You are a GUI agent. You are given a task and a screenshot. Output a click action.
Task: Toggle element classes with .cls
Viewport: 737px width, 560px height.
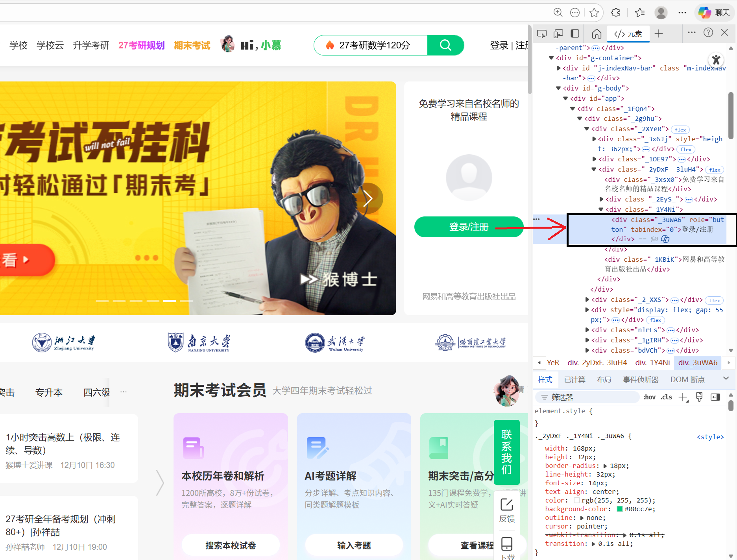click(x=667, y=397)
